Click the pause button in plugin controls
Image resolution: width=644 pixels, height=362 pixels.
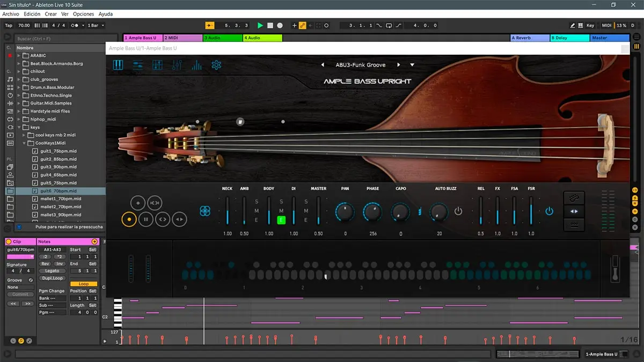145,219
